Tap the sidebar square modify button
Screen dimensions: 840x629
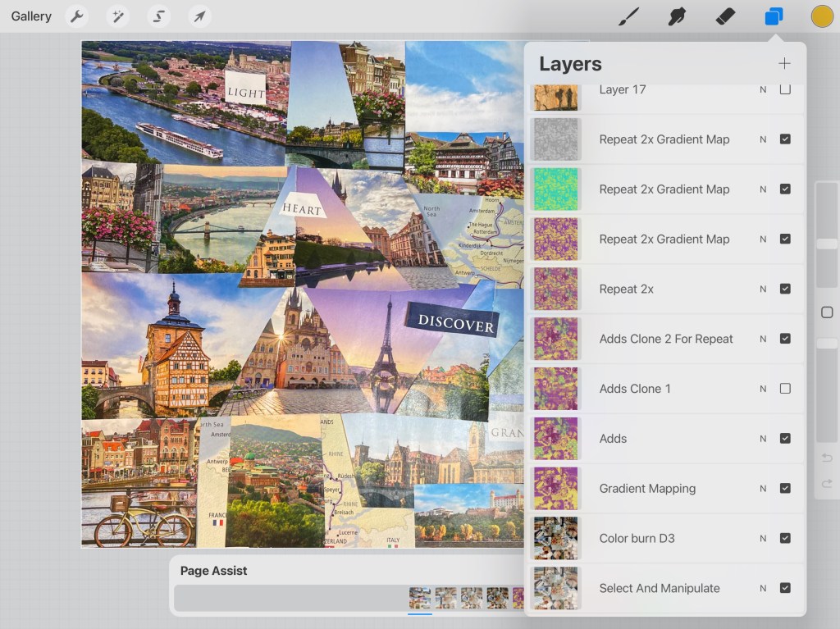[x=827, y=312]
